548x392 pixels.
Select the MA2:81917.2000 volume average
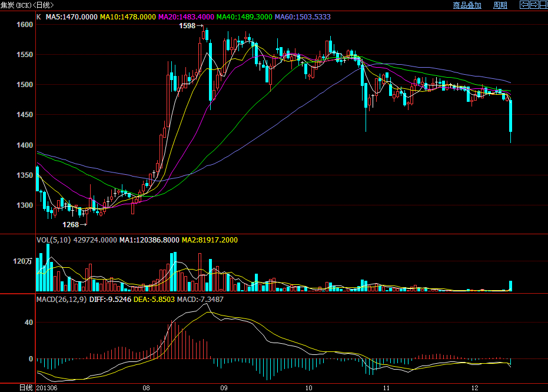point(210,240)
